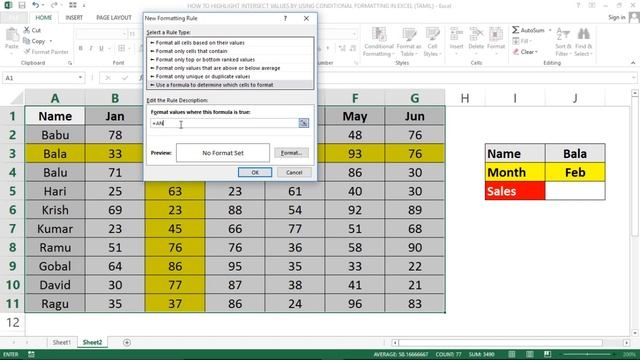Toggle Italic formatting button

click(91, 48)
